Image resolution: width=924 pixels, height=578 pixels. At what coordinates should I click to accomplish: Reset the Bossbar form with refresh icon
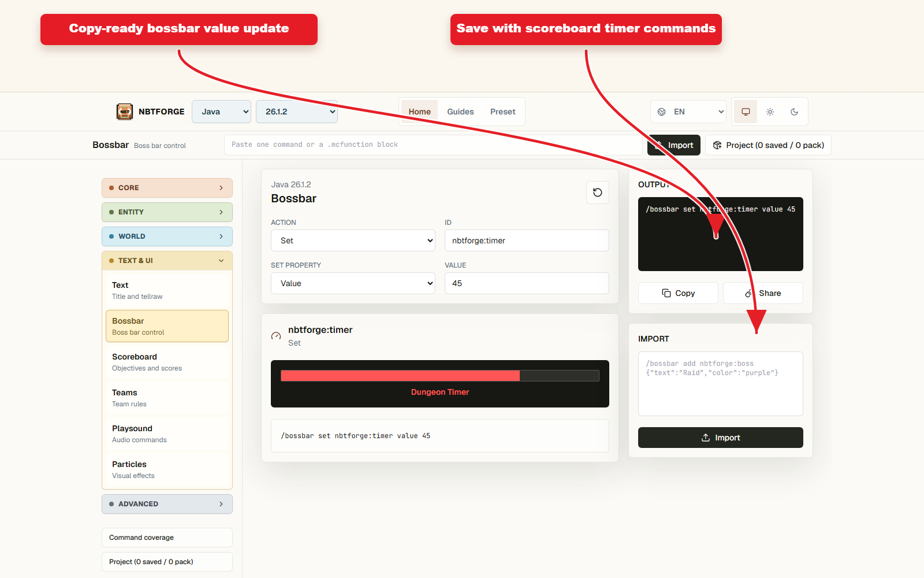pos(598,192)
